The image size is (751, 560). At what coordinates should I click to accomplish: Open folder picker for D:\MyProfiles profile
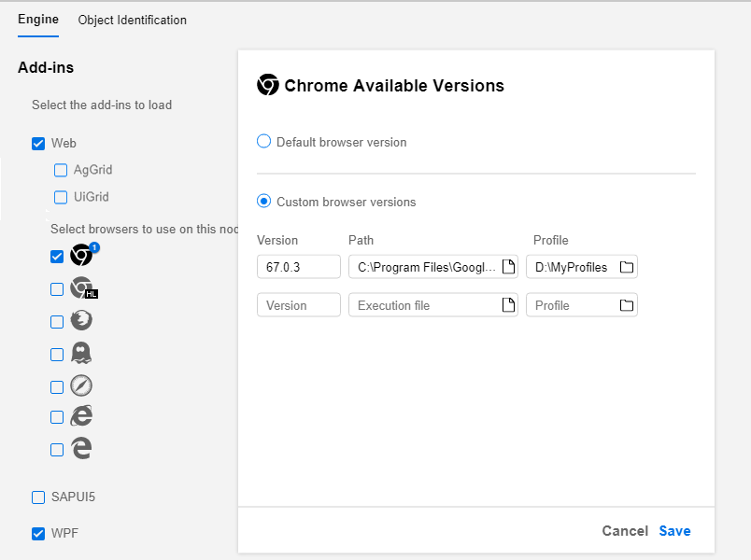pyautogui.click(x=627, y=268)
